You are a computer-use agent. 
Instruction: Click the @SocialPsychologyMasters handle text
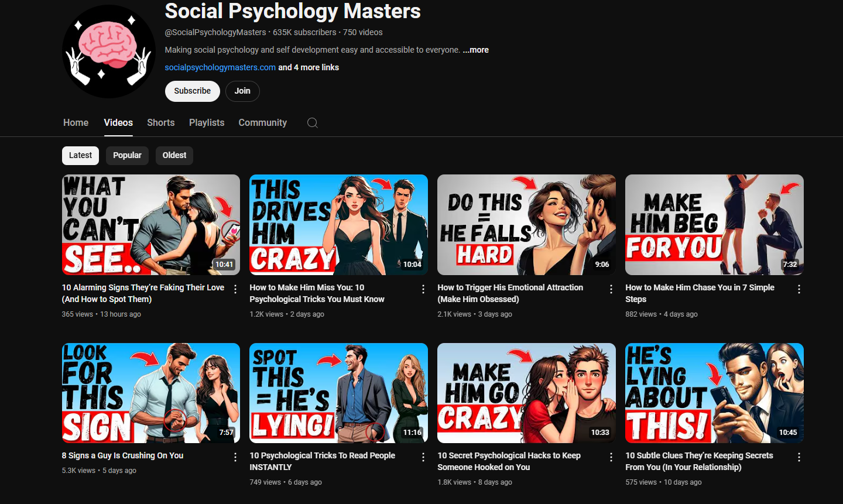215,32
